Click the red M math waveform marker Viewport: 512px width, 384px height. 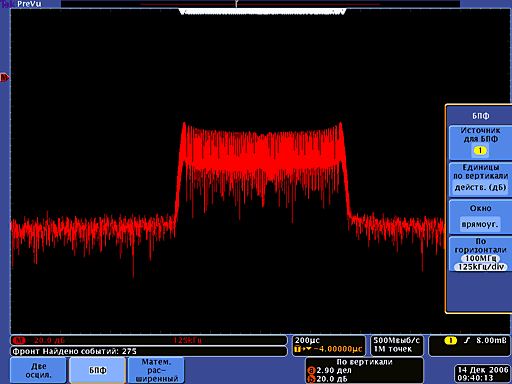tap(4, 78)
